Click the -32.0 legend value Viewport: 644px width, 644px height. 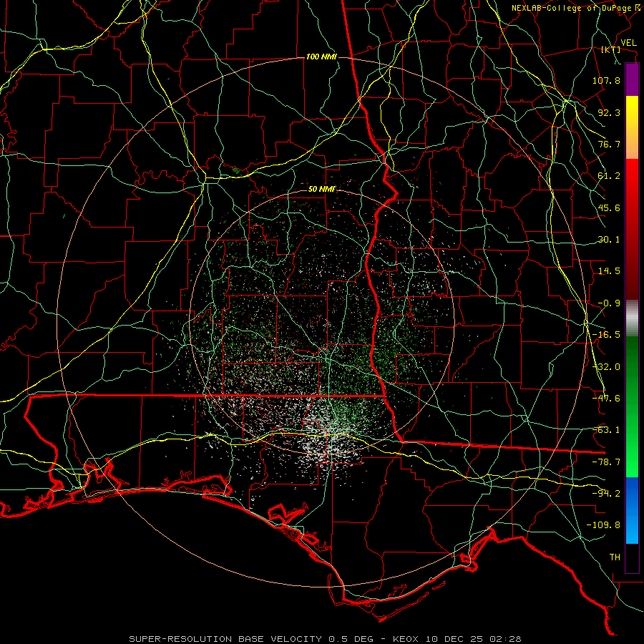pyautogui.click(x=606, y=367)
